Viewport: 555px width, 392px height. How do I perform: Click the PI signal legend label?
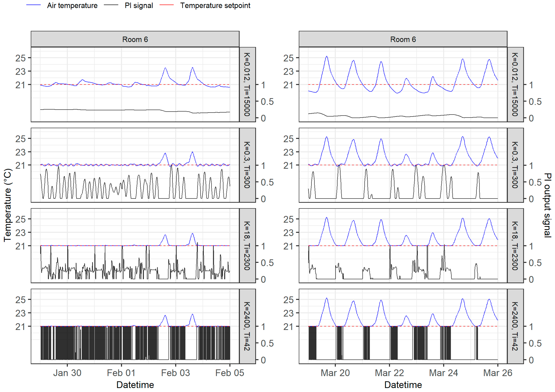pos(139,5)
